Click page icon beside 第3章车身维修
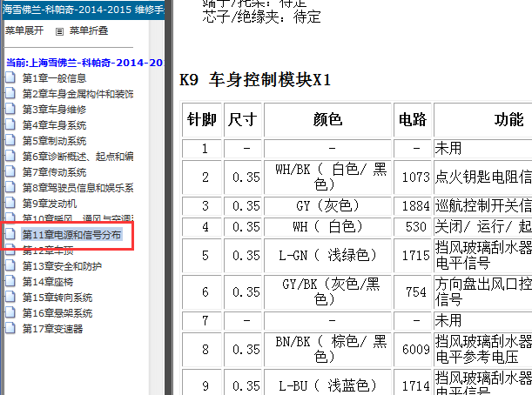 coord(10,109)
